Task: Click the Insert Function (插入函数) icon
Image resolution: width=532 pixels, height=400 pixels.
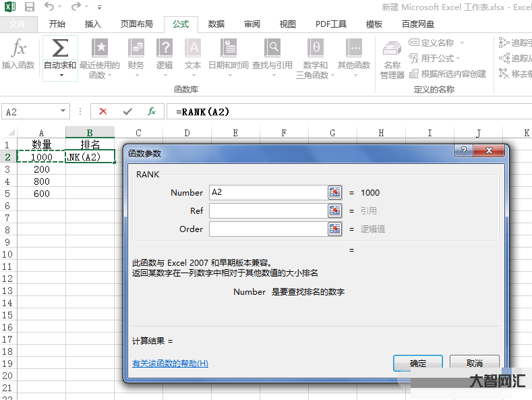Action: pos(18,50)
